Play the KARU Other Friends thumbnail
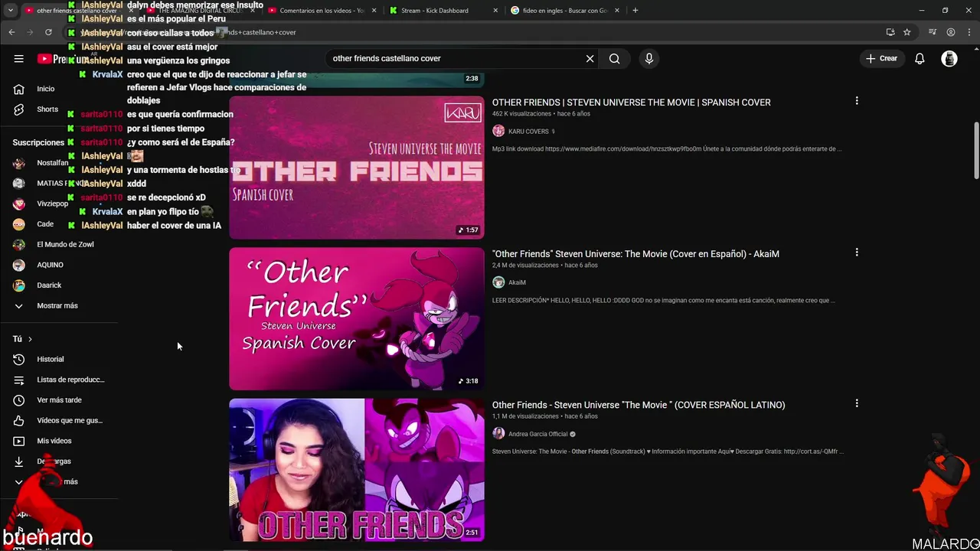980x551 pixels. (357, 168)
